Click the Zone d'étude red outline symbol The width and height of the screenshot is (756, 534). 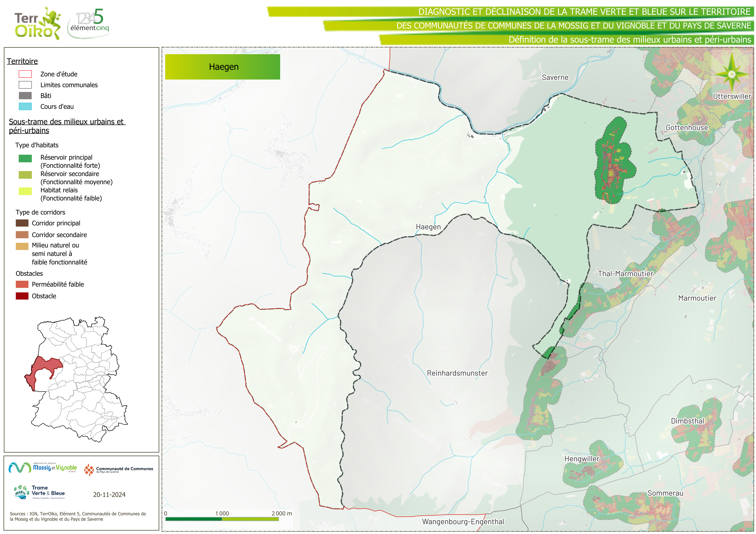point(25,74)
